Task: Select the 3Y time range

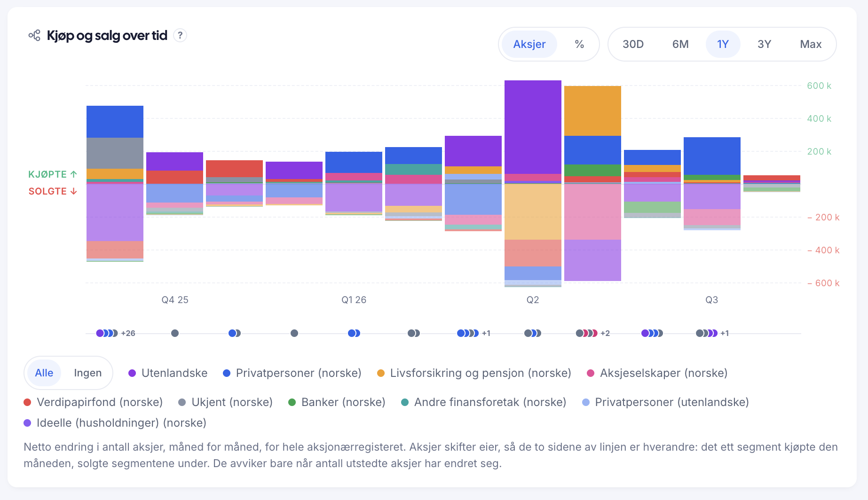Action: click(764, 44)
